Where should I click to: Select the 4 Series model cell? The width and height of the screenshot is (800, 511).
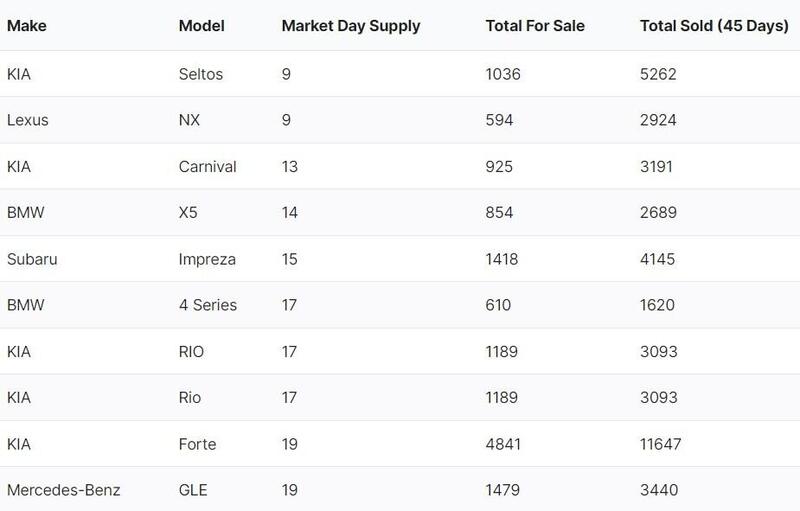(x=207, y=305)
